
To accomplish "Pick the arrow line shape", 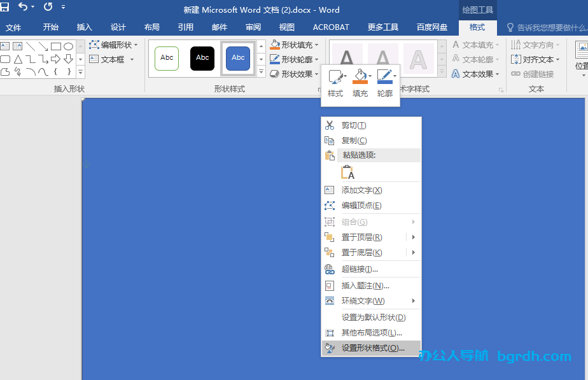I will (43, 46).
